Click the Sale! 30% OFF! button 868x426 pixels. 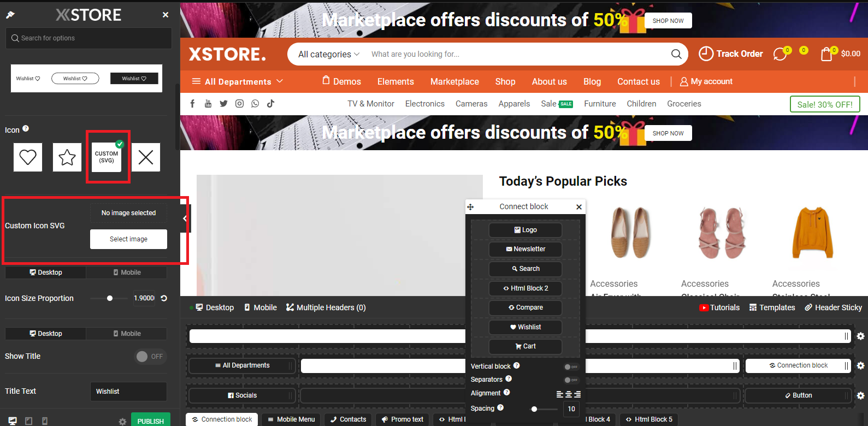coord(825,104)
